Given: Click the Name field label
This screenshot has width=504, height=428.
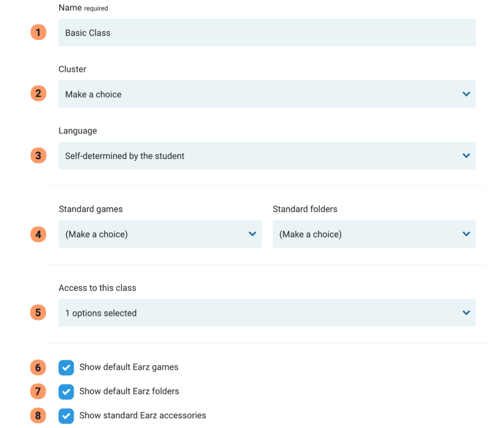Looking at the screenshot, I should tap(70, 7).
